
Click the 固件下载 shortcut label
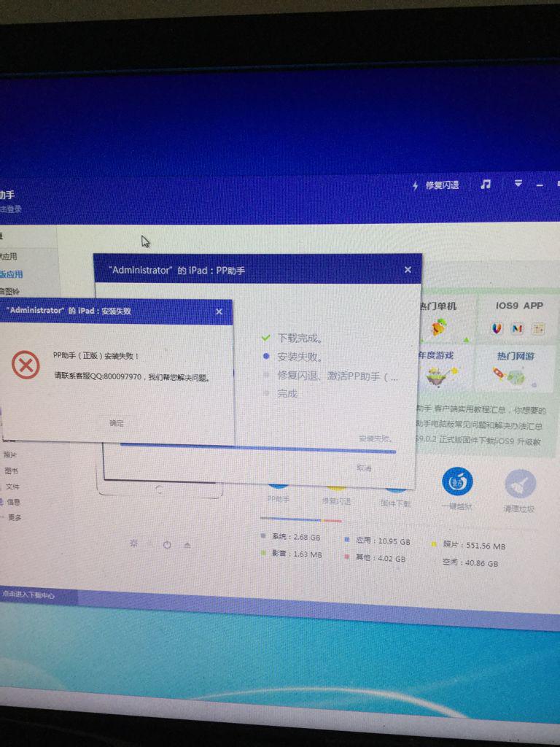tap(395, 503)
